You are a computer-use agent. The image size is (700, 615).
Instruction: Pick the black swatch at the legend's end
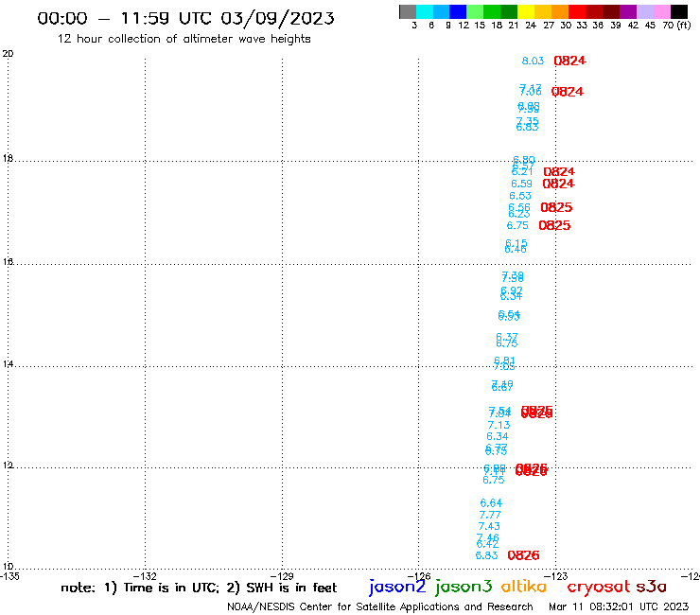coord(678,11)
